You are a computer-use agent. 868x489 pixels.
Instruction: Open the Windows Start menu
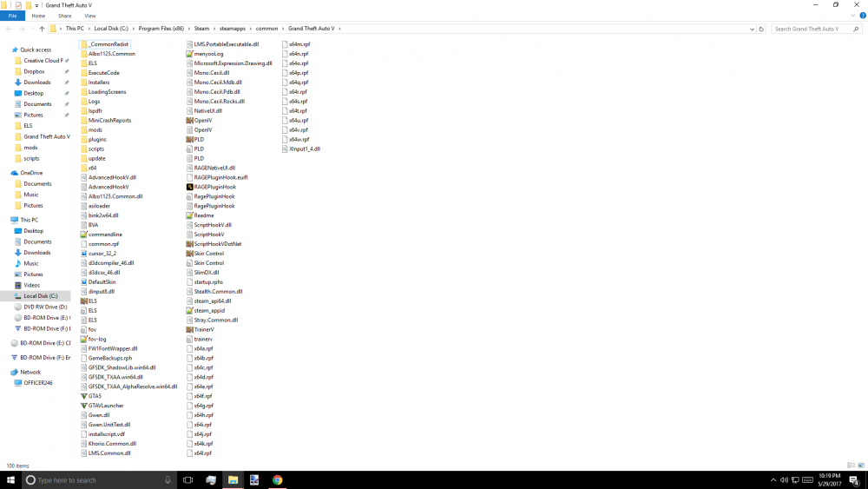tap(10, 480)
